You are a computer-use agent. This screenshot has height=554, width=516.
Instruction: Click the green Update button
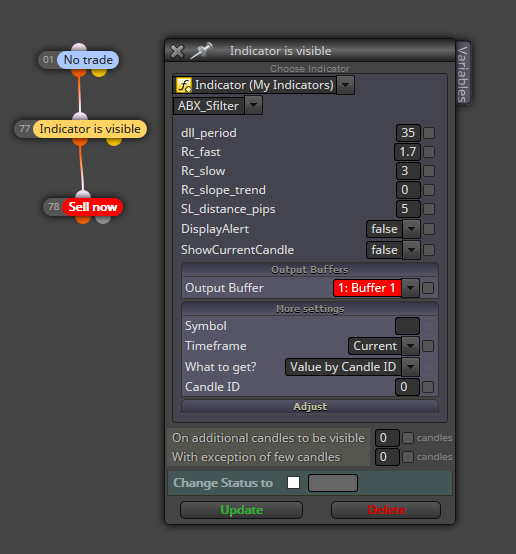coord(241,510)
